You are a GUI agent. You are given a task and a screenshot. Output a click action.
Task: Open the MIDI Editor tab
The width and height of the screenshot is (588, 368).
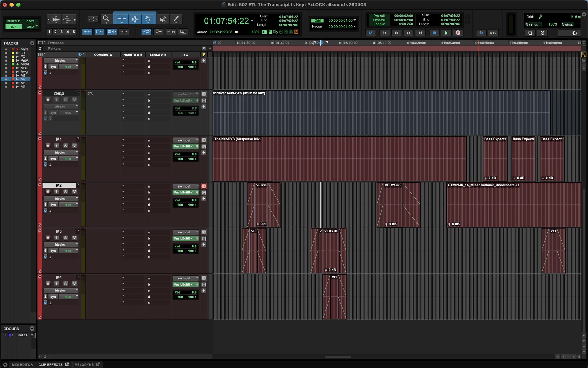pos(22,364)
